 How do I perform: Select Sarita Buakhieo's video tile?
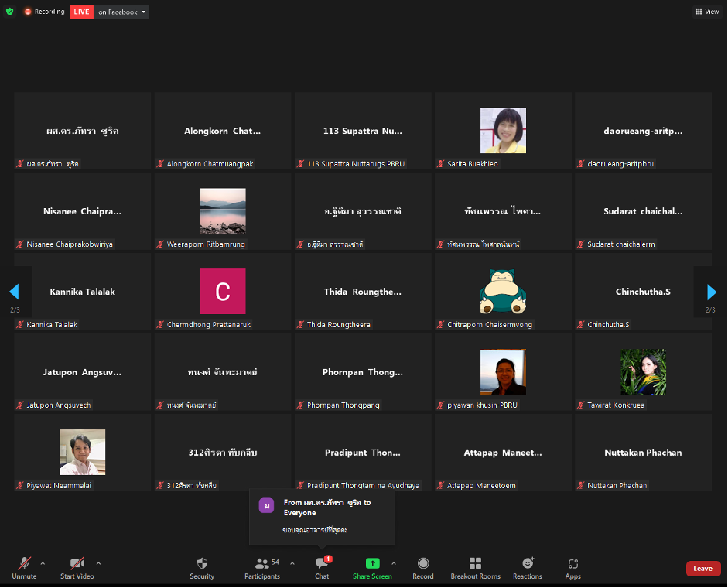click(503, 131)
